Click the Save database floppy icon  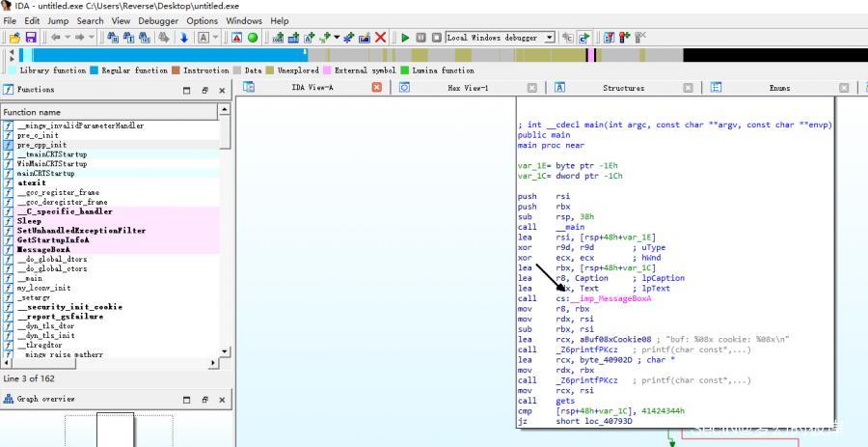[30, 38]
